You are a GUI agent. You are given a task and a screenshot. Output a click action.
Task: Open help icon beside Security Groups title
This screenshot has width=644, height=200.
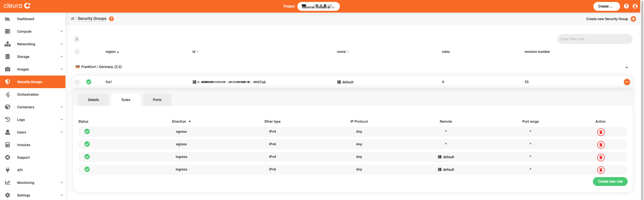point(111,19)
